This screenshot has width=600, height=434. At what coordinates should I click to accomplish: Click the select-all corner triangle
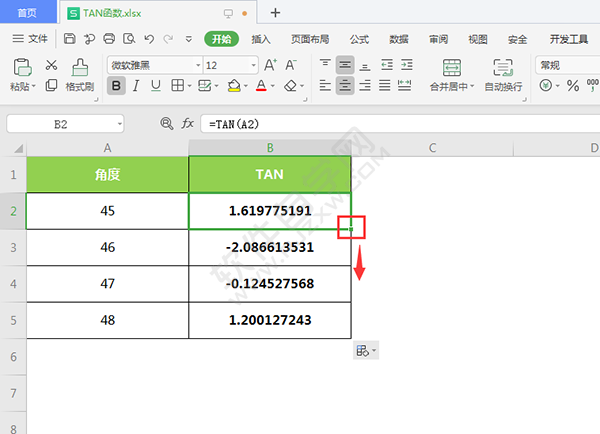coord(18,148)
